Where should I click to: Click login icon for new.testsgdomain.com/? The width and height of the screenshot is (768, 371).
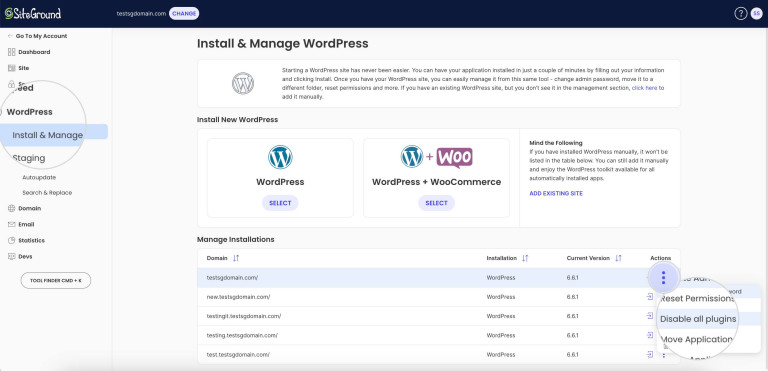click(x=650, y=297)
